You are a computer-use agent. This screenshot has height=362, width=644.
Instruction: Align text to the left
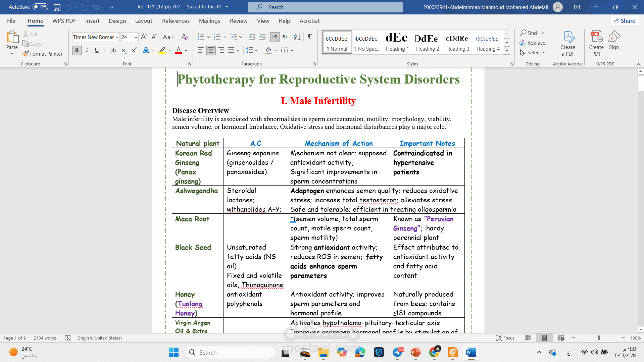tap(201, 50)
